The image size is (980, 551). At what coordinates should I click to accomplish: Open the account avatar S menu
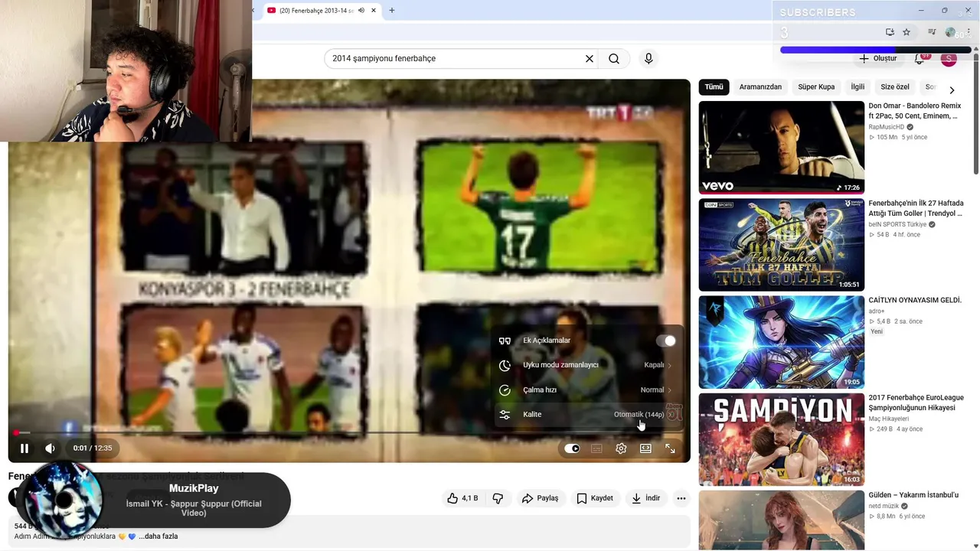pyautogui.click(x=949, y=58)
